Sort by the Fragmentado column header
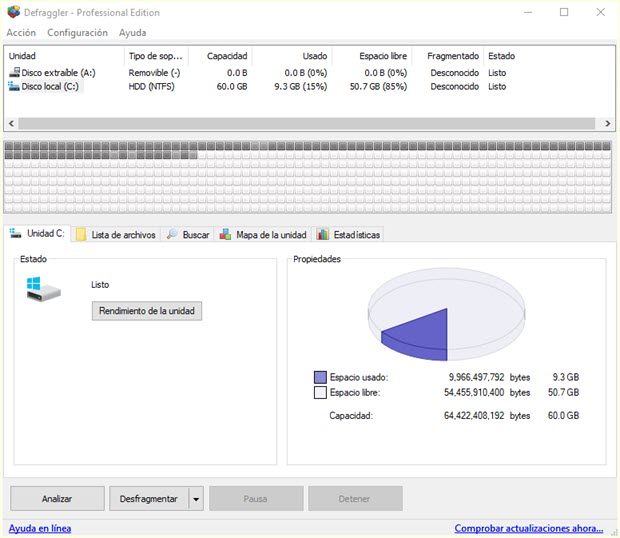 (x=448, y=56)
